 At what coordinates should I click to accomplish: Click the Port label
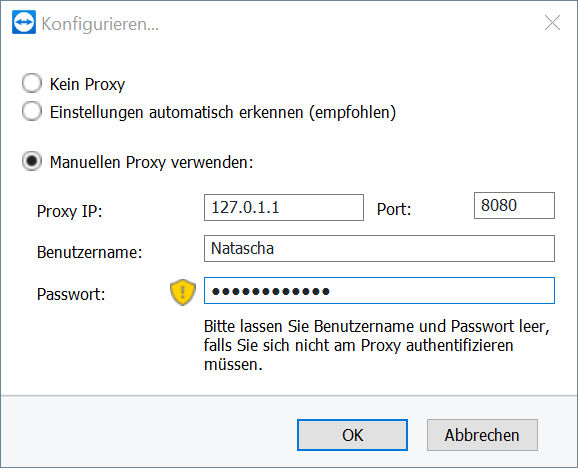394,209
